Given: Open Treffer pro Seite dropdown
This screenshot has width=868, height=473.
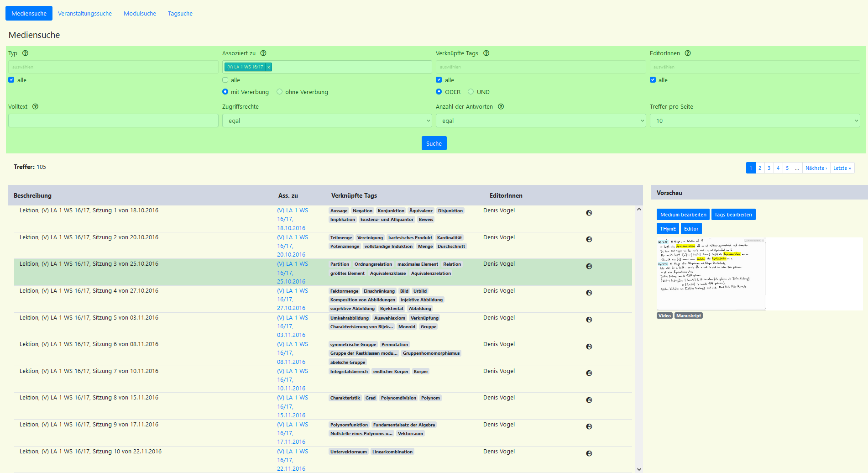Looking at the screenshot, I should [x=754, y=121].
